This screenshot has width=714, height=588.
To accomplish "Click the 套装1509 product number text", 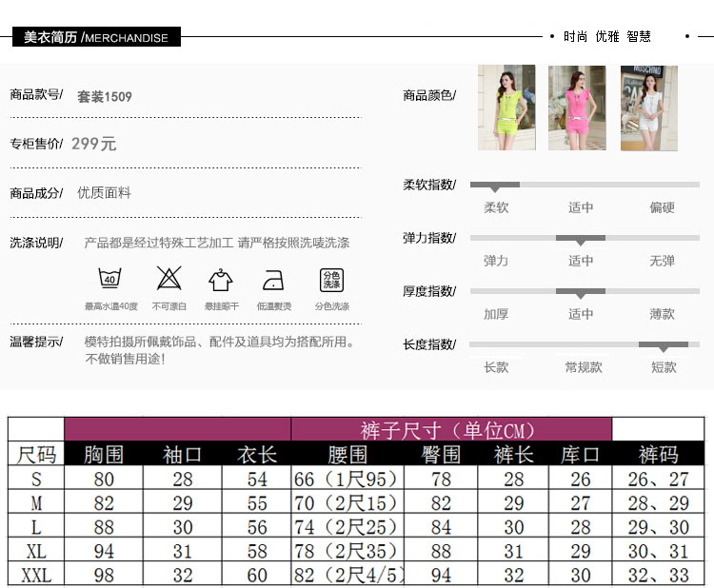I will (105, 96).
